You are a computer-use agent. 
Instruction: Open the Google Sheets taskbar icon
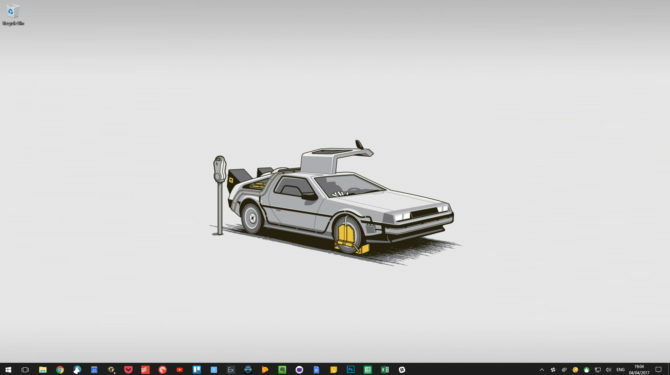[x=367, y=369]
